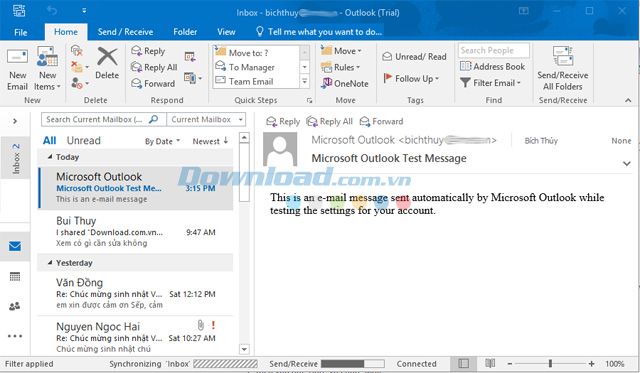Collapse the ribbon
Image resolution: width=640 pixels, height=373 pixels.
pyautogui.click(x=628, y=100)
